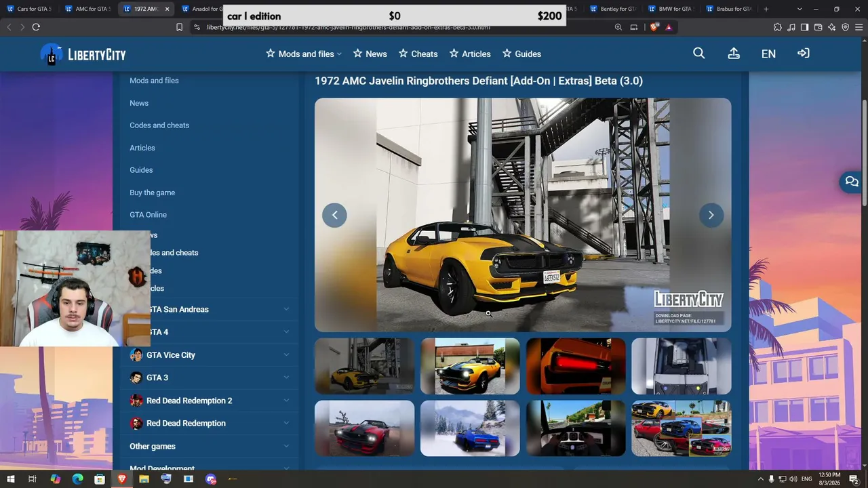Open the Buy the game sidebar link
This screenshot has height=488, width=868.
(x=152, y=192)
